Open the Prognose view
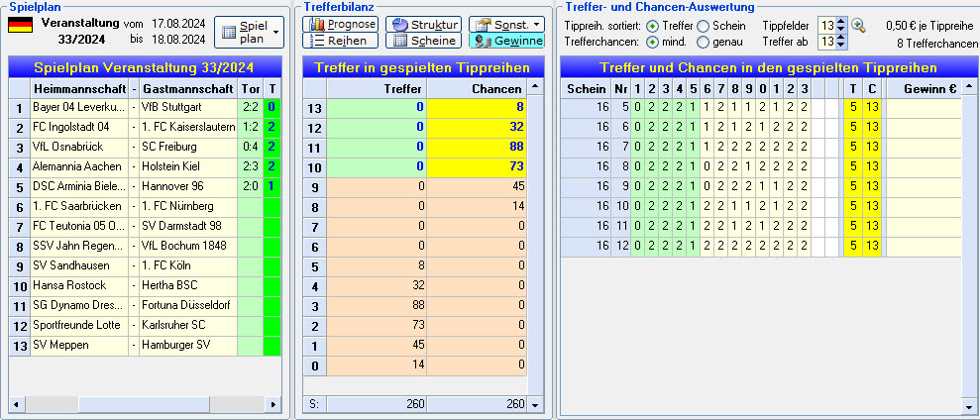The image size is (980, 420). tap(341, 25)
